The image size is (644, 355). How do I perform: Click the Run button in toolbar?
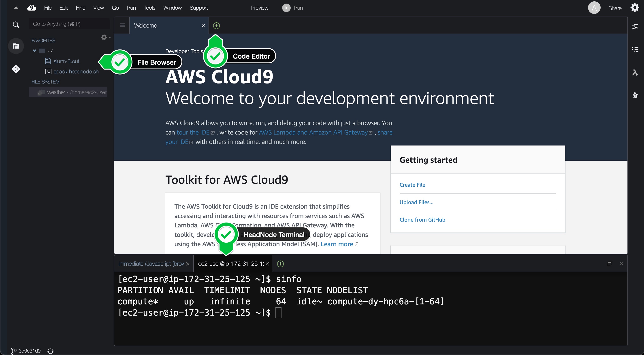pos(293,7)
